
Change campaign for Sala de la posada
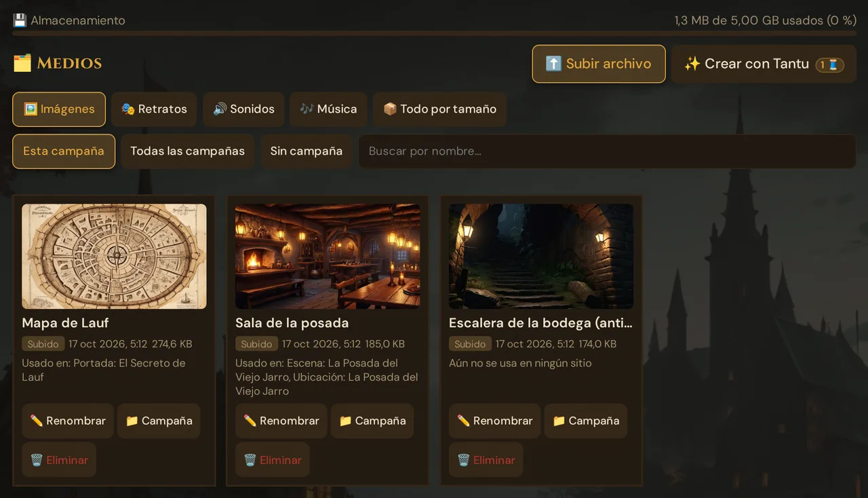(372, 421)
